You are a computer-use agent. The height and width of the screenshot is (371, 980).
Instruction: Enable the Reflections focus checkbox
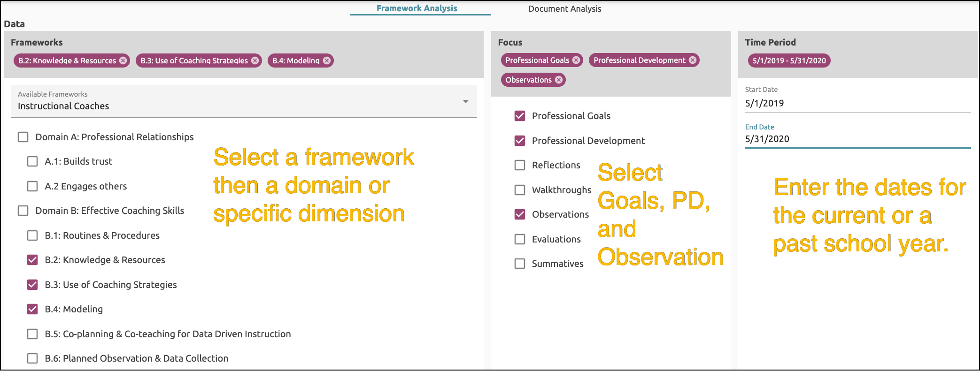tap(520, 165)
